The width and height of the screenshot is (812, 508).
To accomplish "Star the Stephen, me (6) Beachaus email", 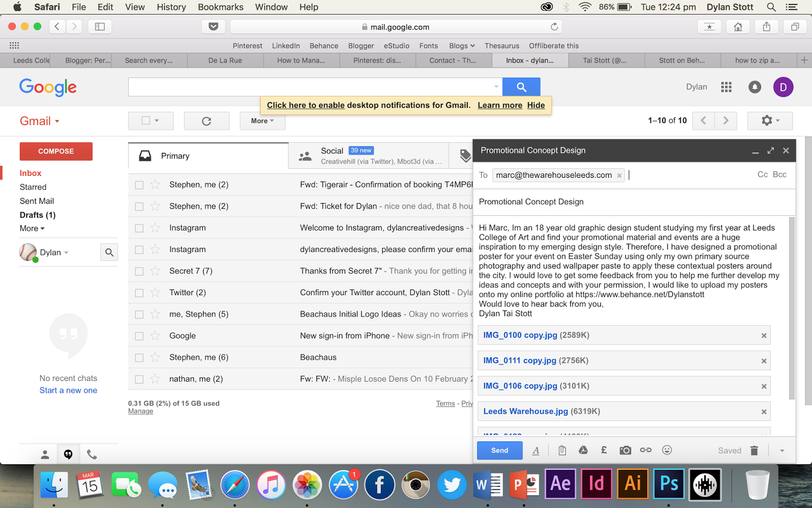I will 155,357.
